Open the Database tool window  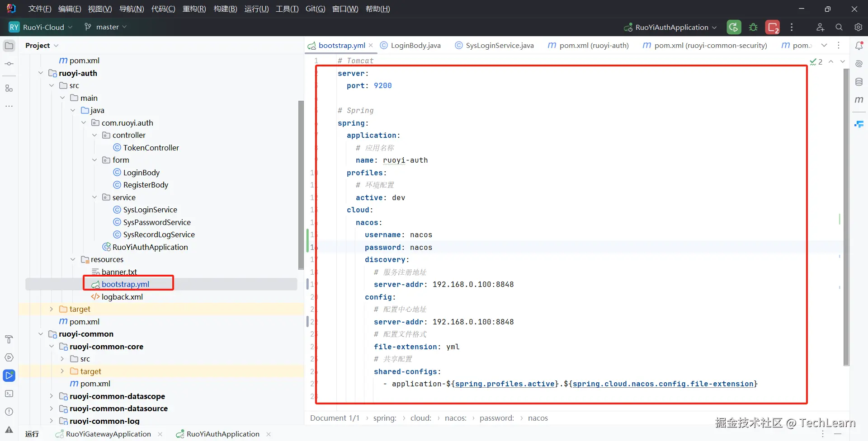pos(859,82)
